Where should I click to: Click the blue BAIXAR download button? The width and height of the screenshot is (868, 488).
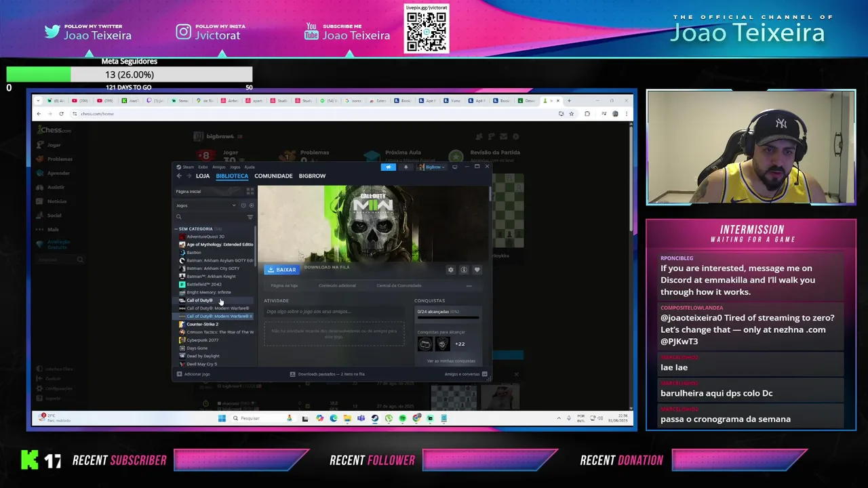point(281,270)
